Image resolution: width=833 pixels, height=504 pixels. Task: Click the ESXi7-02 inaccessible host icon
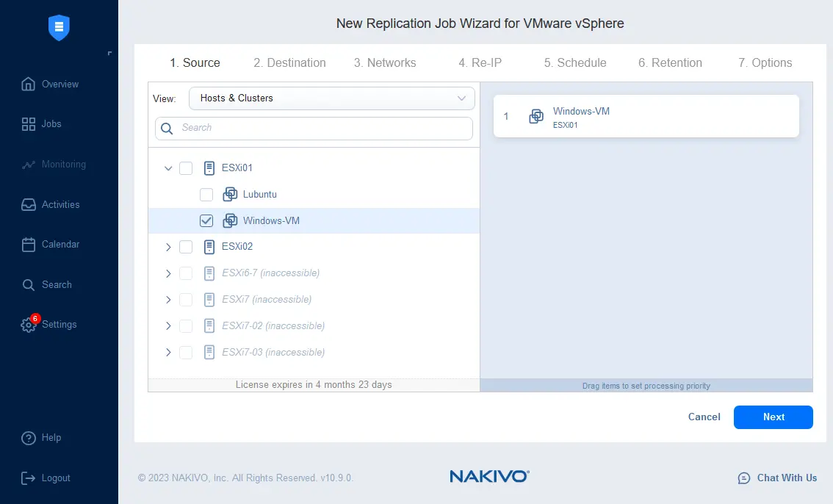coord(209,325)
